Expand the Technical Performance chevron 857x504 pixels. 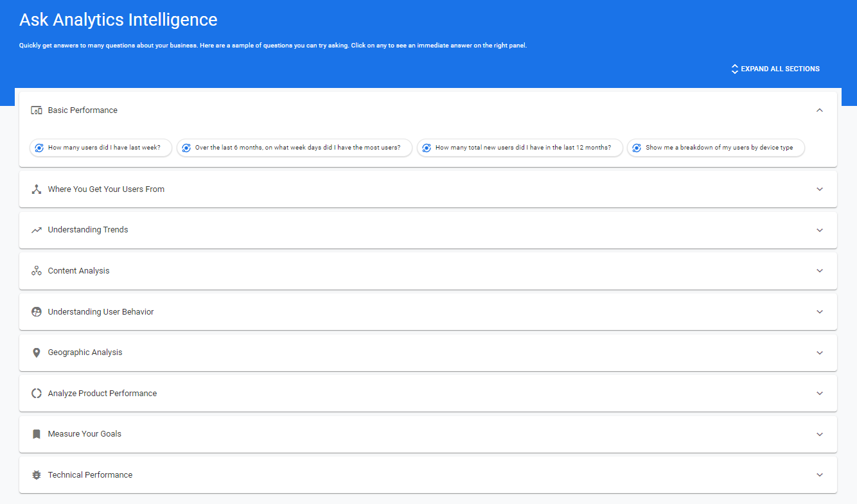click(x=819, y=475)
